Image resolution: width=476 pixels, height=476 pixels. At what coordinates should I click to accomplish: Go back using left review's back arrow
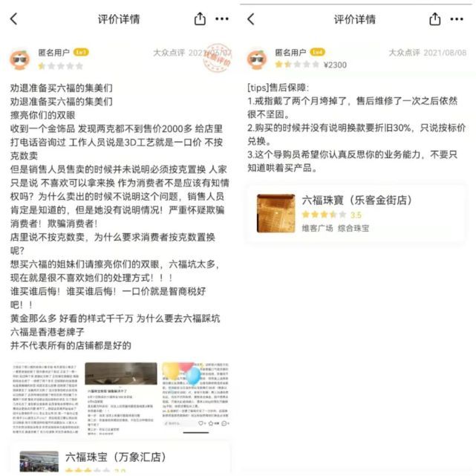pyautogui.click(x=14, y=19)
